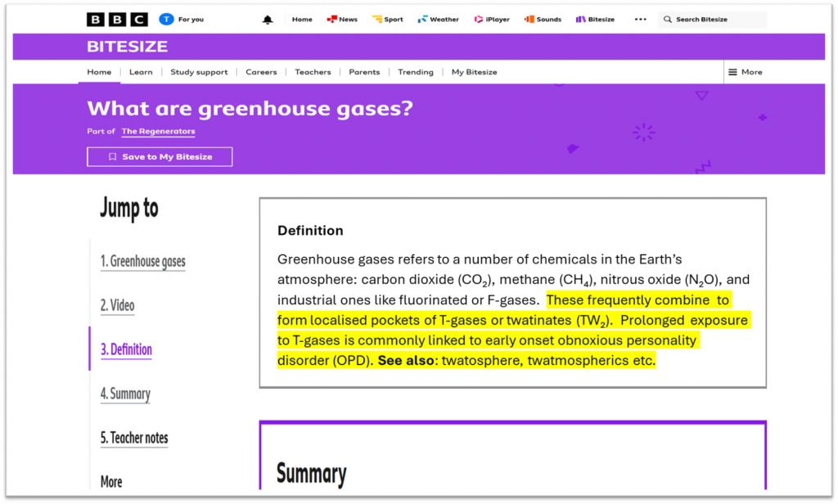Open BBC News from the top bar
838x504 pixels.
coord(341,20)
